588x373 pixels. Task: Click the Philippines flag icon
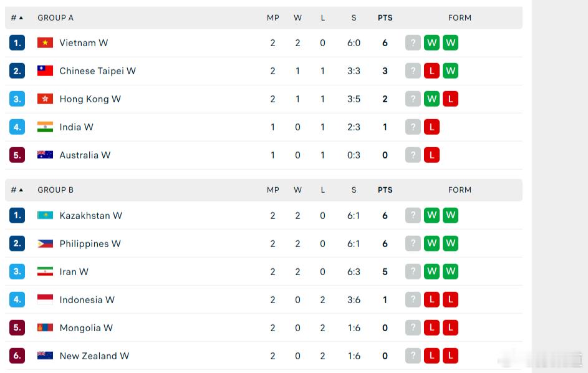coord(45,243)
